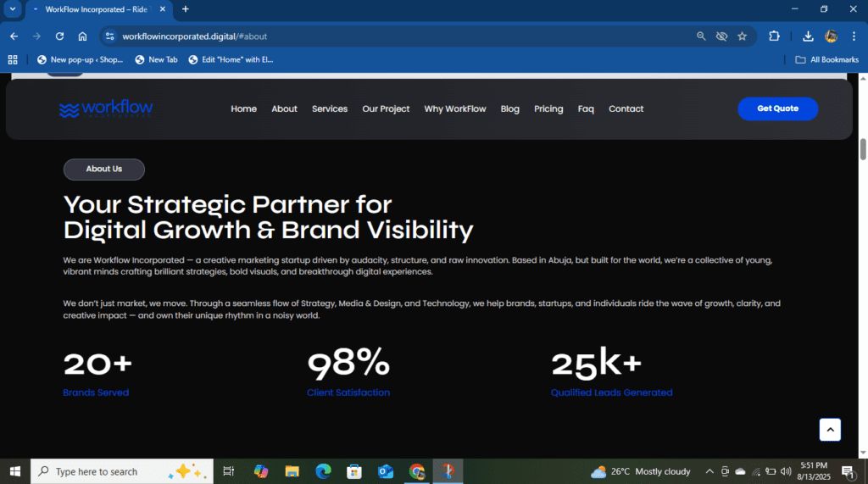Open the Outlook icon in taskbar
The height and width of the screenshot is (484, 868).
(386, 471)
